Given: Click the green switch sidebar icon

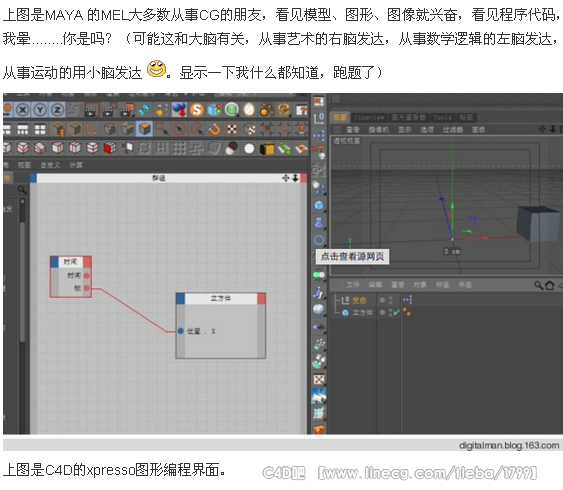Looking at the screenshot, I should 319,275.
